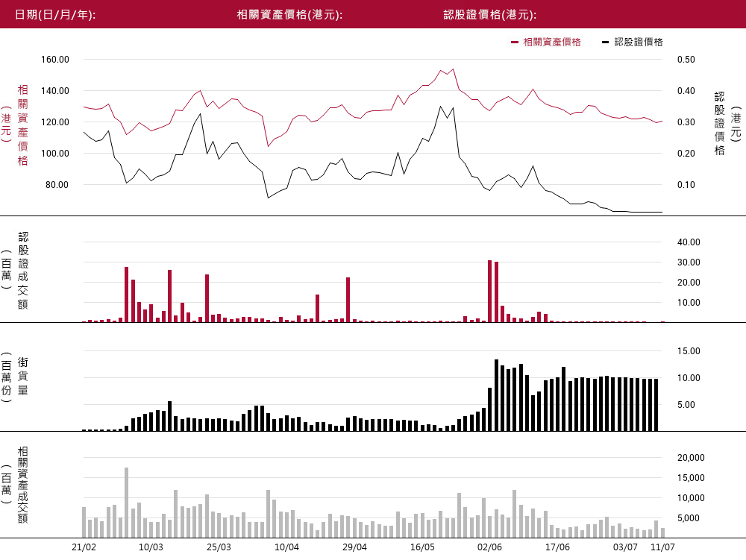Click the 相關資產價格(港元) header label

(x=289, y=15)
